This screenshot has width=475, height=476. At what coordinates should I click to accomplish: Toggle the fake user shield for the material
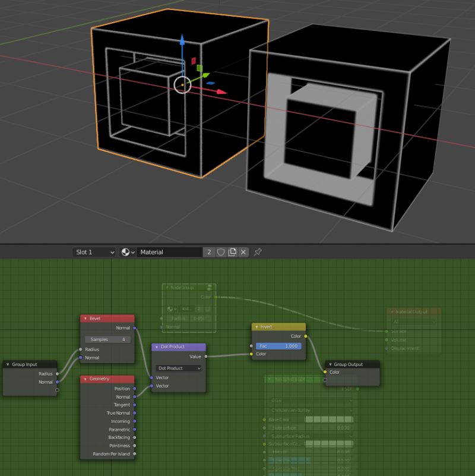coord(221,252)
